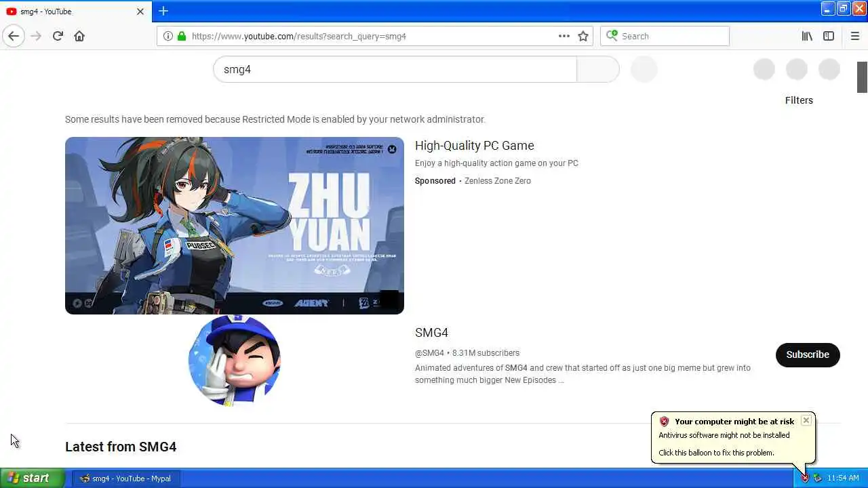Click the Restricted Mode notice text
Screen dimensions: 868x488
(x=275, y=119)
